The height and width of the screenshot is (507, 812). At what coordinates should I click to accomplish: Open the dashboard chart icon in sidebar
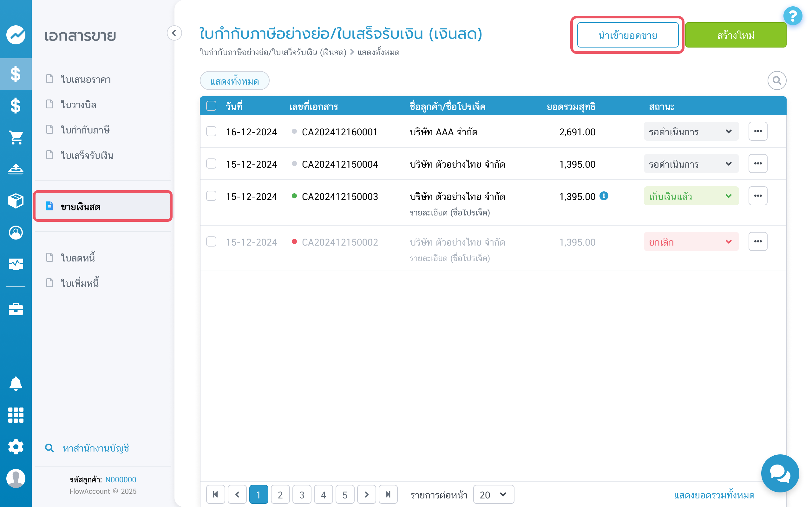pyautogui.click(x=16, y=35)
